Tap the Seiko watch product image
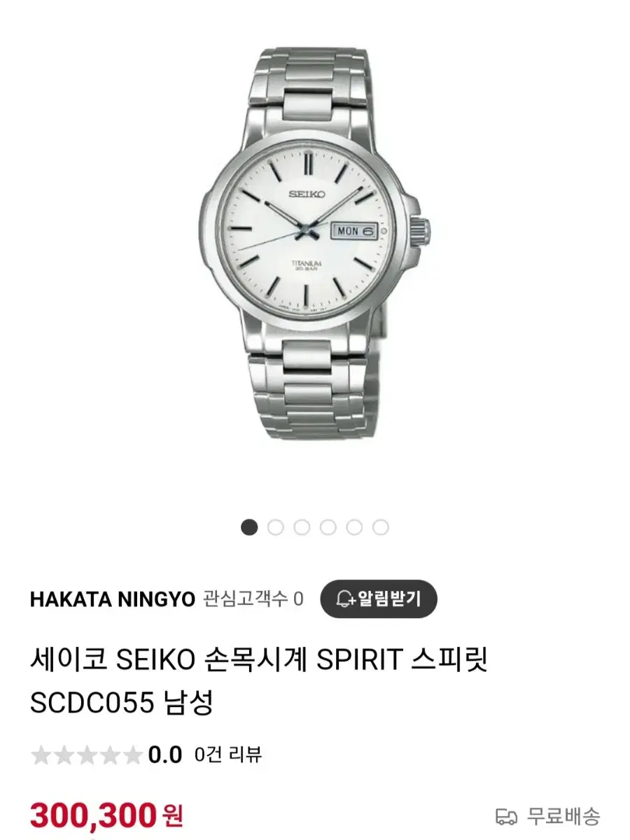630x840 pixels. click(x=315, y=245)
